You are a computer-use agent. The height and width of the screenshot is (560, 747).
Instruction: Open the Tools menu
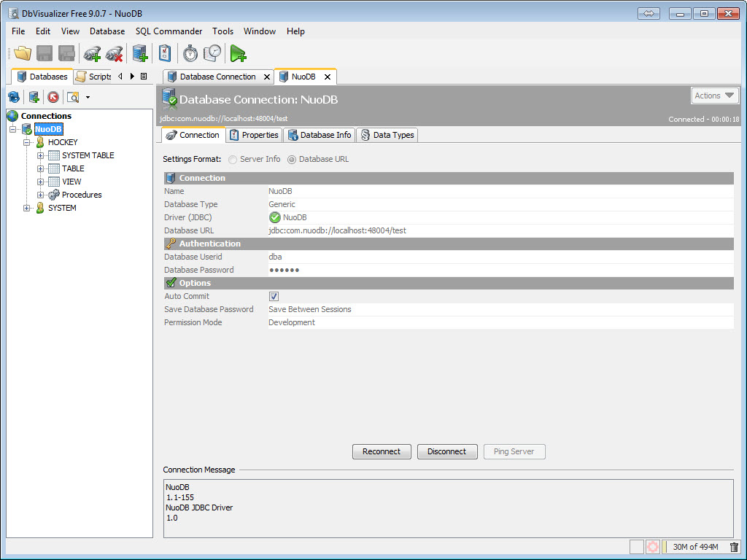(223, 31)
